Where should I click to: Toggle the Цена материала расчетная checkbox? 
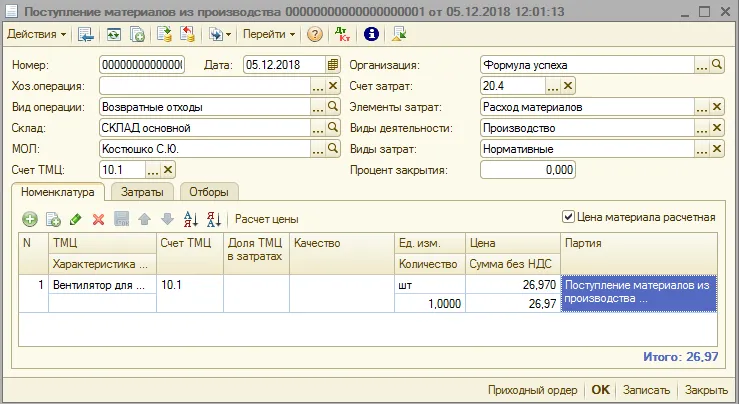click(568, 217)
